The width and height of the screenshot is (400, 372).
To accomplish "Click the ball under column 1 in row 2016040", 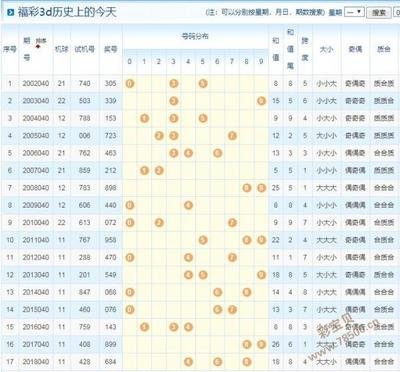I will click(x=144, y=327).
